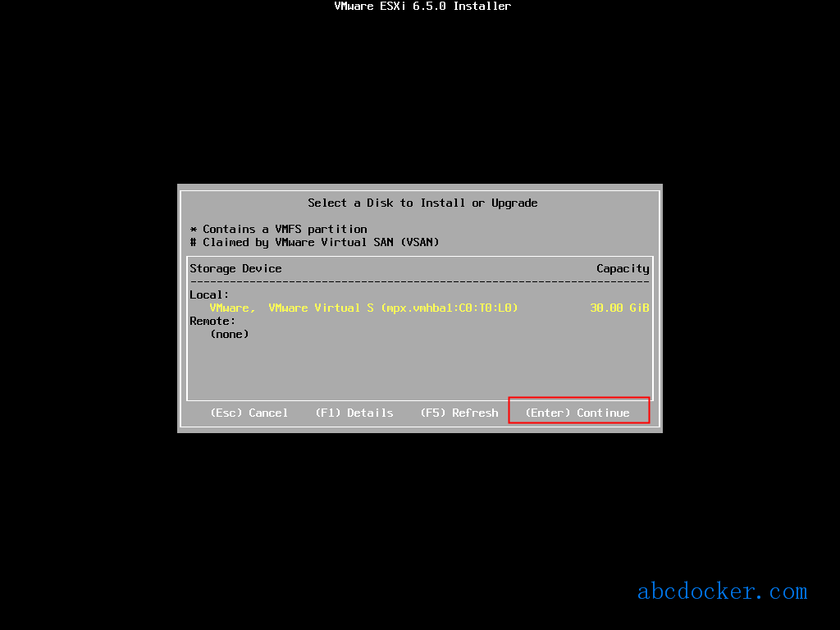Select the VMware Virtual S disk entry
Screen dimensions: 840x630
tap(419, 308)
